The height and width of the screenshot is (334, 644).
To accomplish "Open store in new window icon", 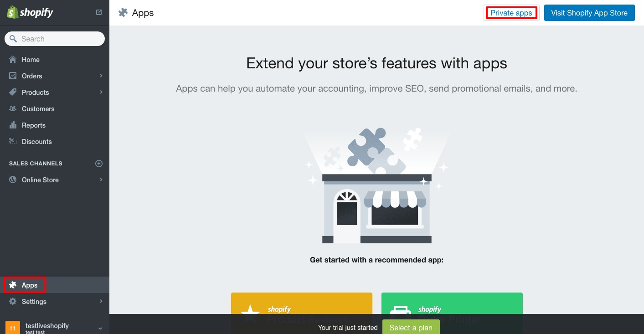I will (99, 12).
